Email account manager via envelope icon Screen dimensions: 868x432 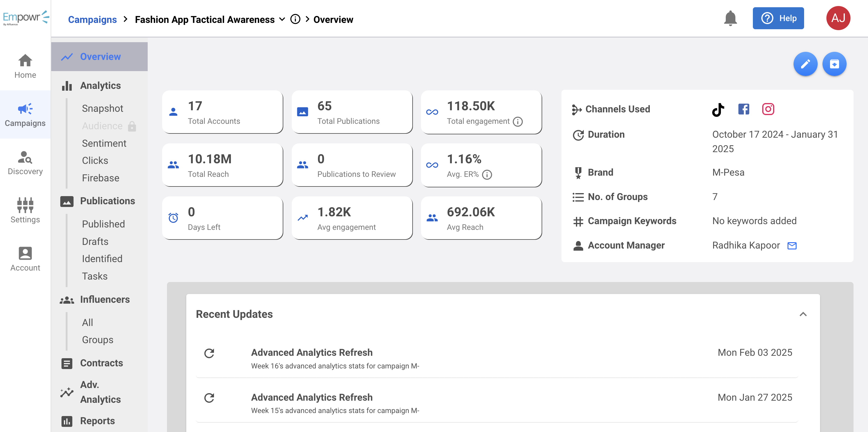[x=791, y=246]
